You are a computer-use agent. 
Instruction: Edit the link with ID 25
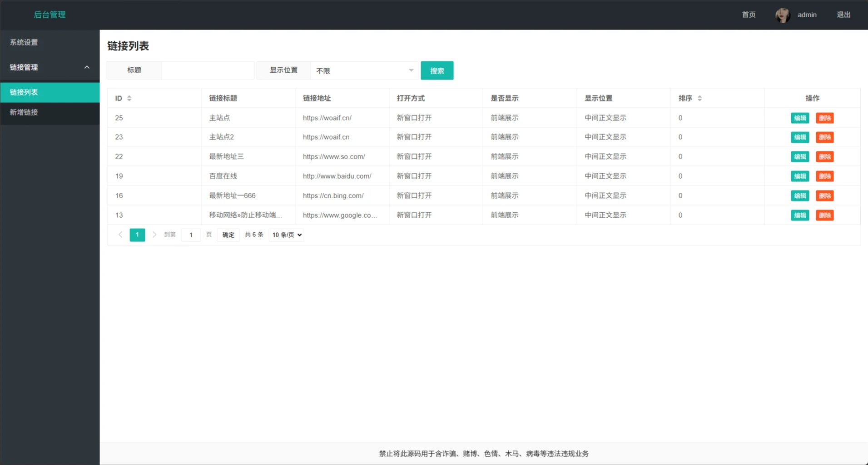pos(800,118)
